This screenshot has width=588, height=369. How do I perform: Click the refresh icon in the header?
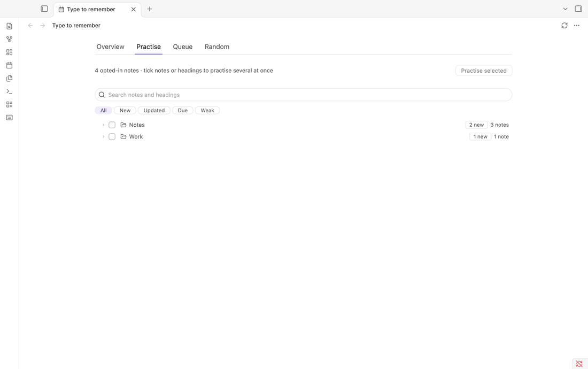click(x=564, y=26)
